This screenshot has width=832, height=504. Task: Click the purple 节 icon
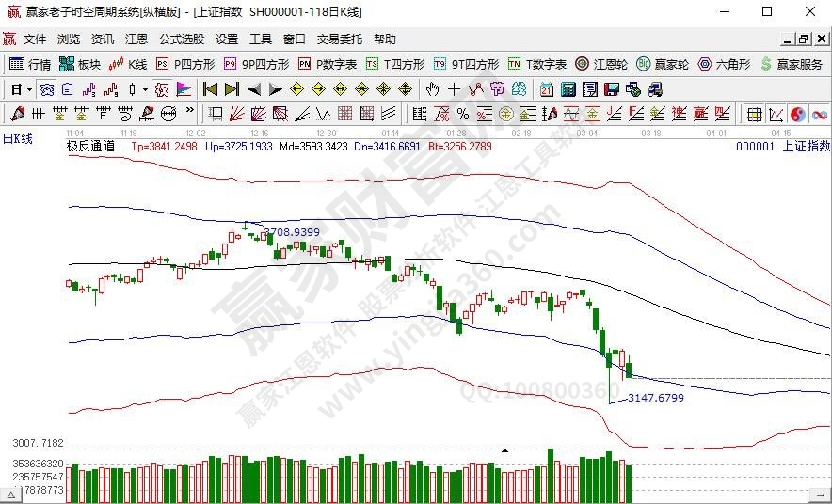[497, 89]
